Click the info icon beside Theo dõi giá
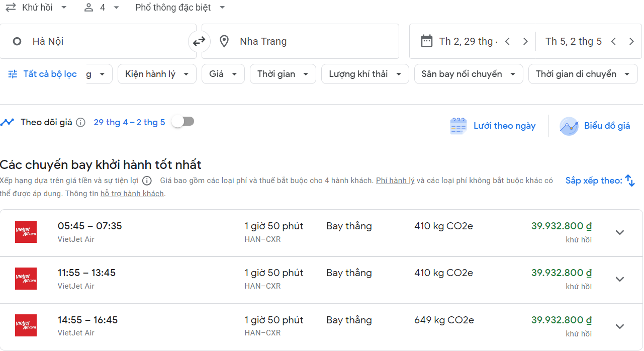 [80, 122]
